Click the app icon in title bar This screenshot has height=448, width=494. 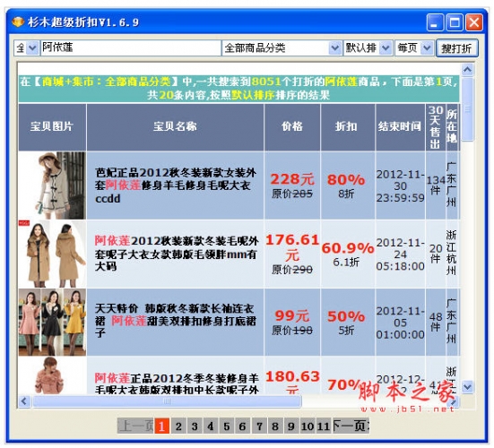(x=18, y=22)
